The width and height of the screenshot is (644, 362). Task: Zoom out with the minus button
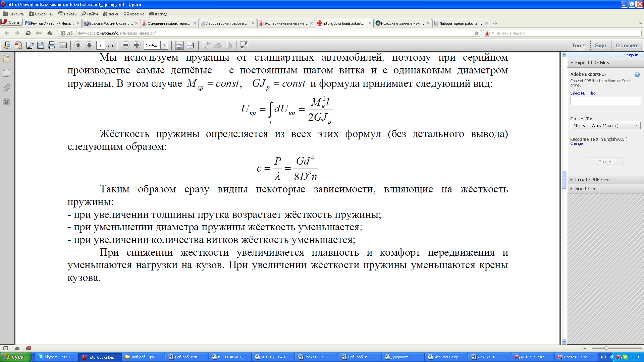click(125, 45)
